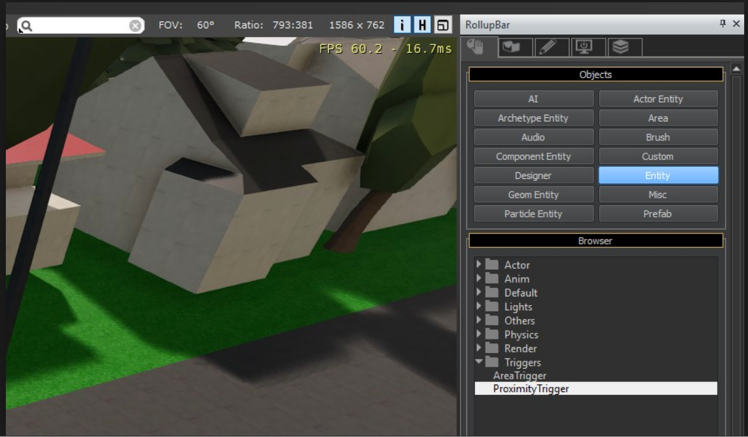Select the Misc object button

click(658, 194)
